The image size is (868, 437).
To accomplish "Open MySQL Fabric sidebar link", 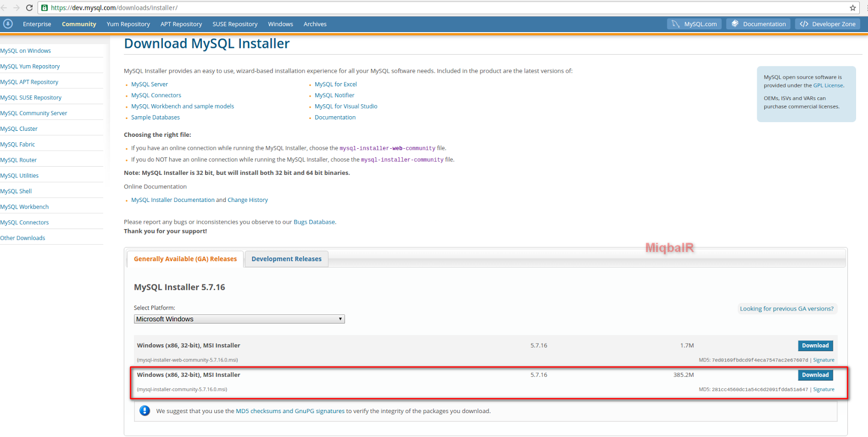I will coord(17,144).
